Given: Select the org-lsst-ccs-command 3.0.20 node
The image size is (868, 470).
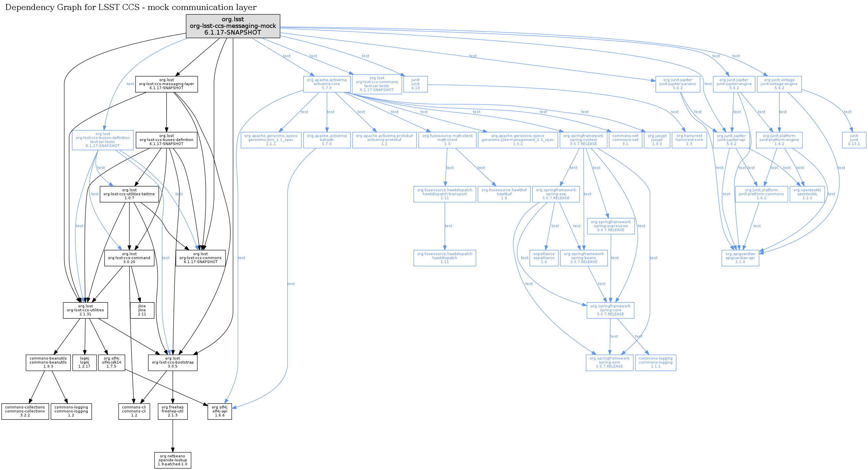Looking at the screenshot, I should tap(129, 258).
